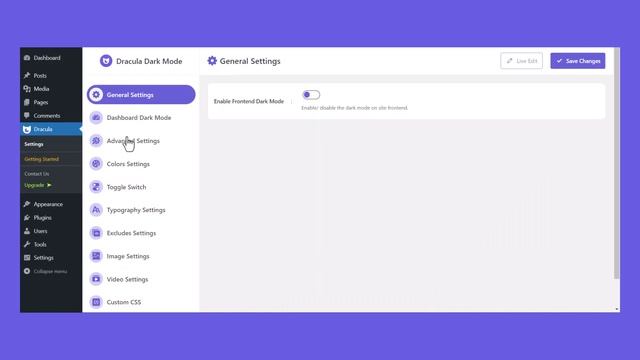The image size is (640, 360).
Task: Open Contact Us submenu link
Action: pyautogui.click(x=37, y=174)
